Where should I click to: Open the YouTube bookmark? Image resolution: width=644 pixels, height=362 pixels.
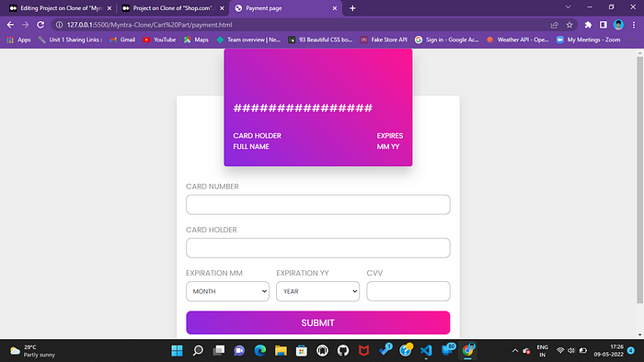[x=159, y=40]
